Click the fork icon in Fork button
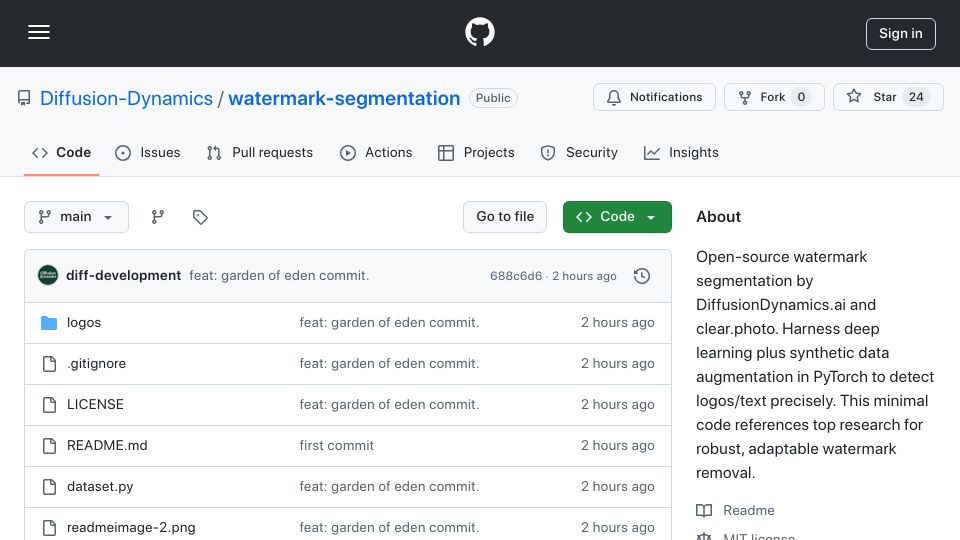This screenshot has width=960, height=540. (x=744, y=98)
